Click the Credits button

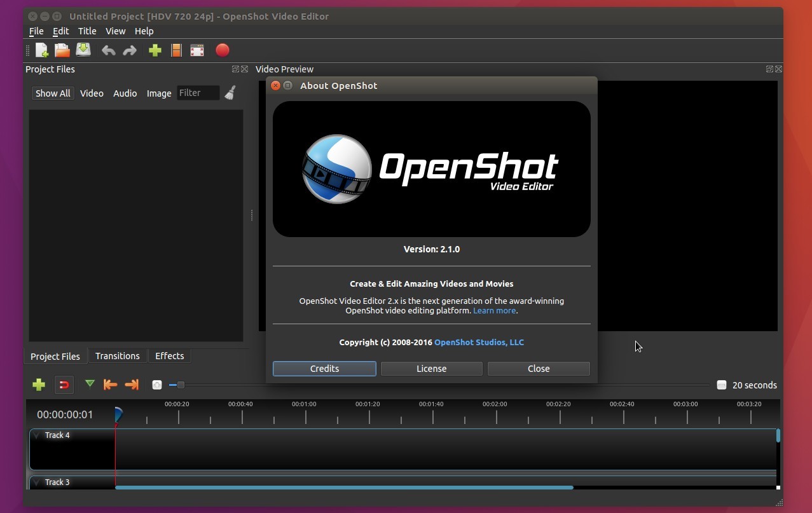click(324, 369)
